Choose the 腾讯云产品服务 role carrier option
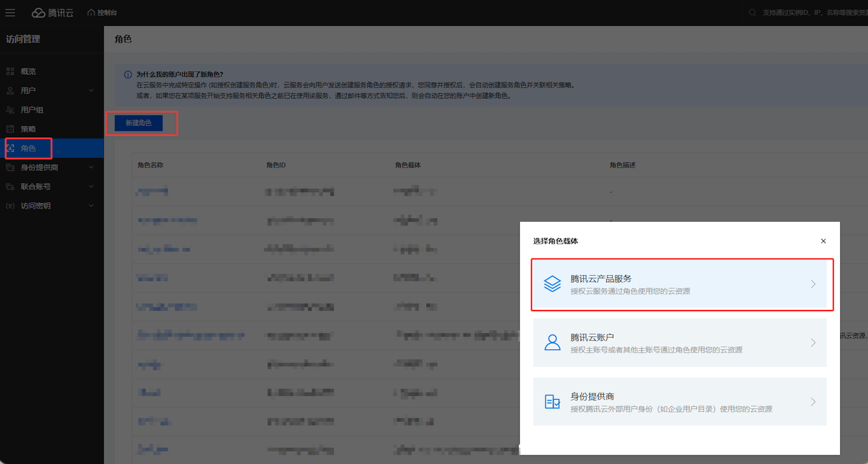Viewport: 868px width, 464px height. coord(679,284)
